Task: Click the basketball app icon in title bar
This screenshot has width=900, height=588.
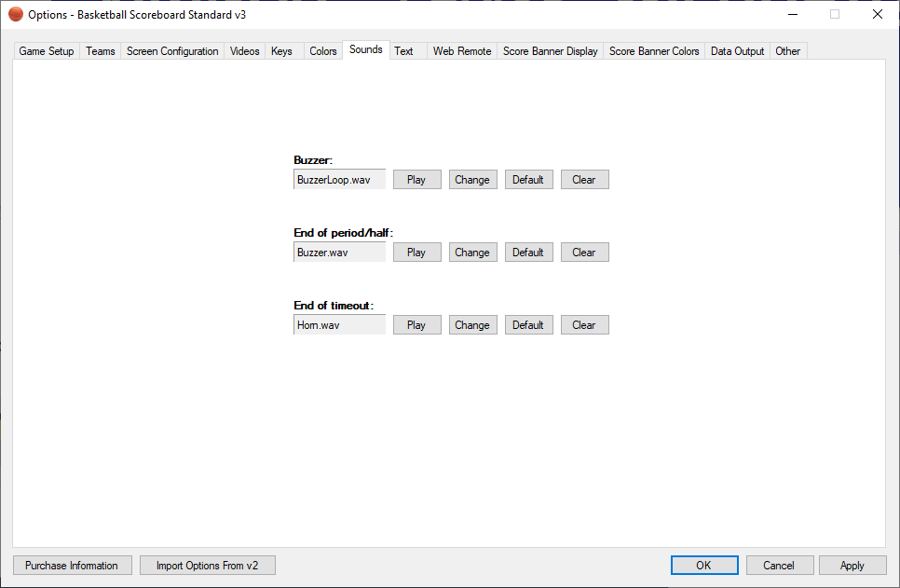Action: coord(16,15)
